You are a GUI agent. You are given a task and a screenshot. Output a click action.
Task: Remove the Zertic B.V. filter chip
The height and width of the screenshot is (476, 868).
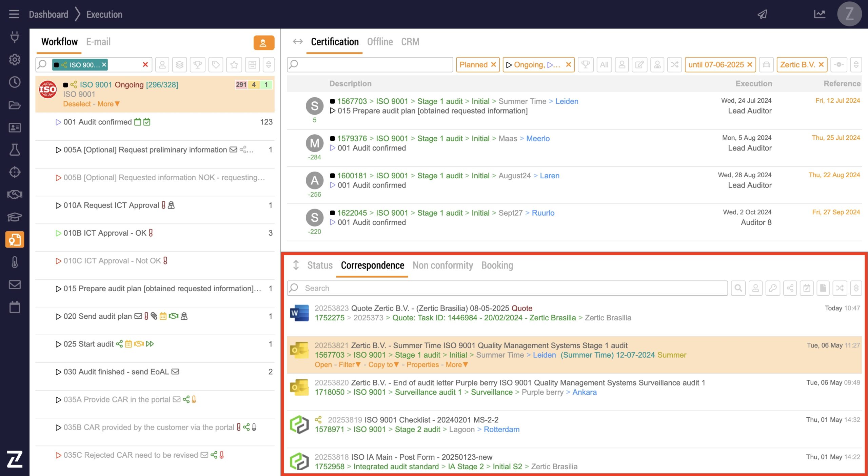(821, 64)
